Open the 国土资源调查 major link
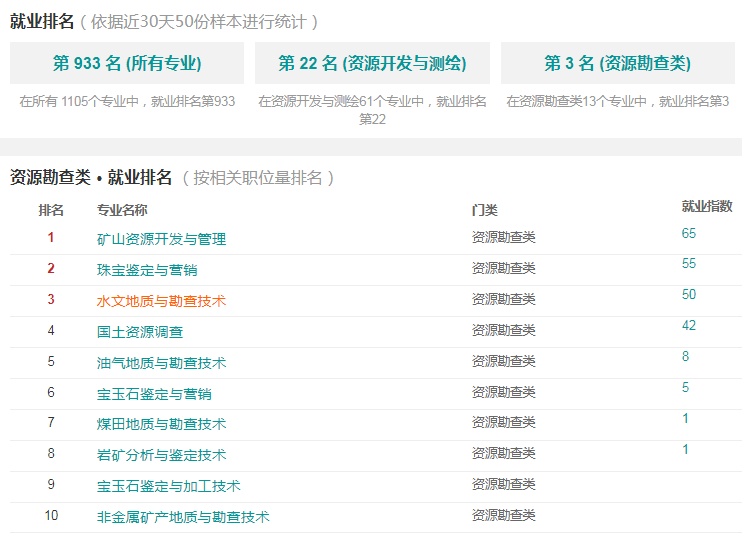This screenshot has height=538, width=742. coord(140,332)
